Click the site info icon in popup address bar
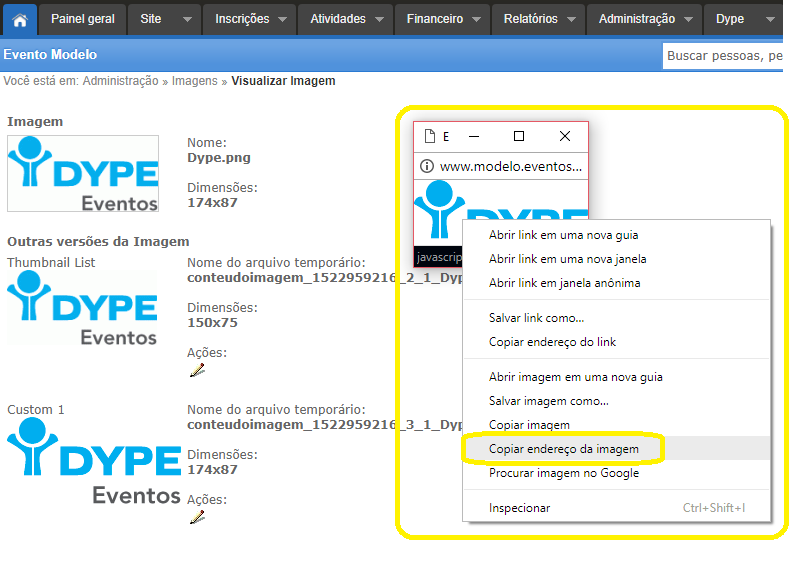This screenshot has width=806, height=562. [x=427, y=166]
